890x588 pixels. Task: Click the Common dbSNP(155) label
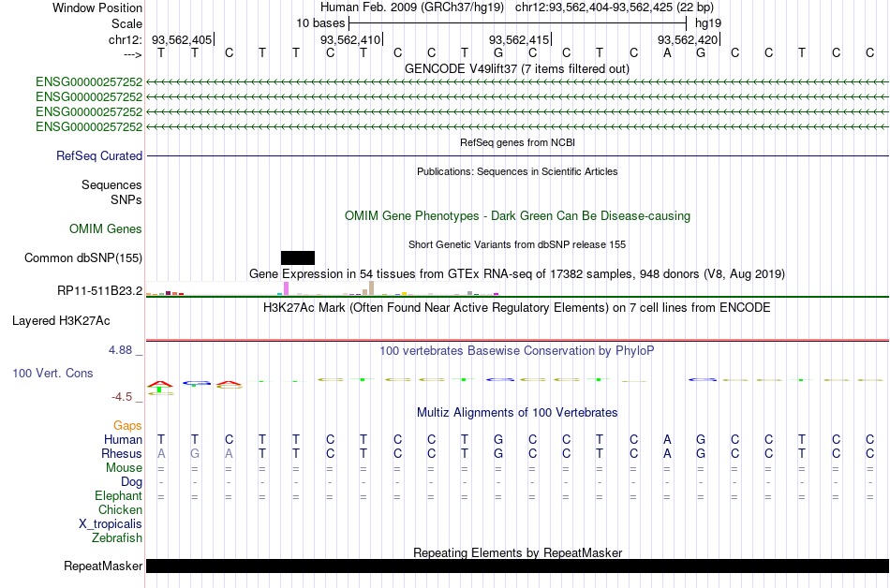[83, 258]
